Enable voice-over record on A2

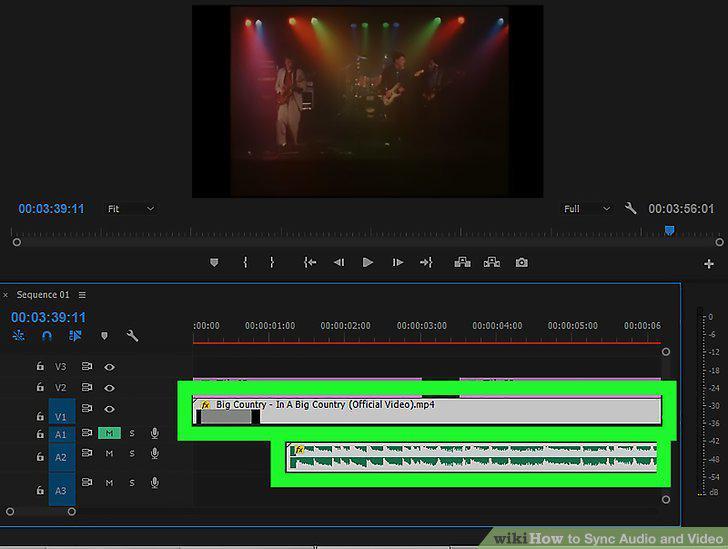(x=155, y=453)
